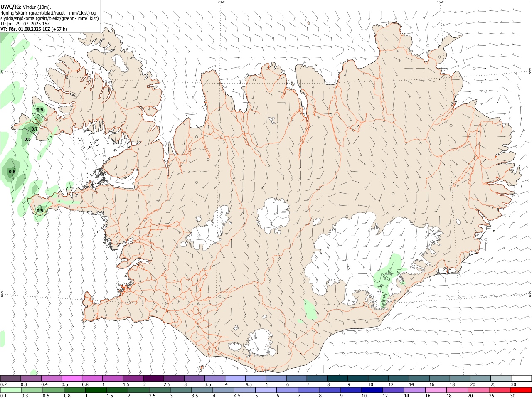Click the Hofsjökull glacier white area

(x=273, y=216)
